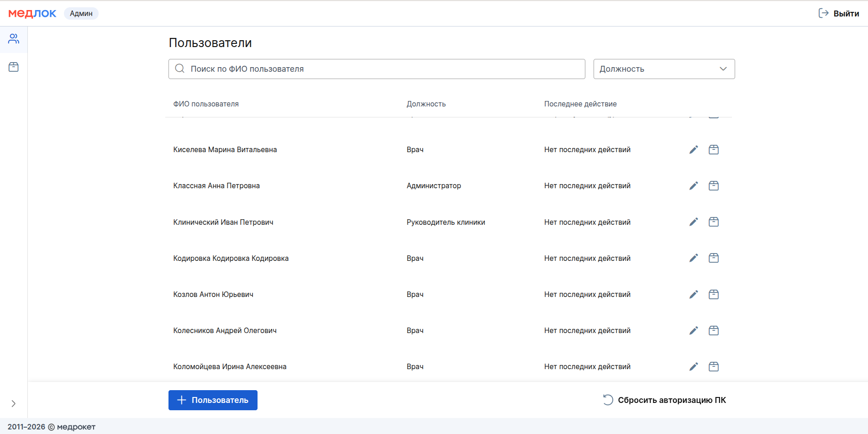Open archive box icon for Классная Анна Петровна
Image resolution: width=868 pixels, height=434 pixels.
click(x=713, y=186)
